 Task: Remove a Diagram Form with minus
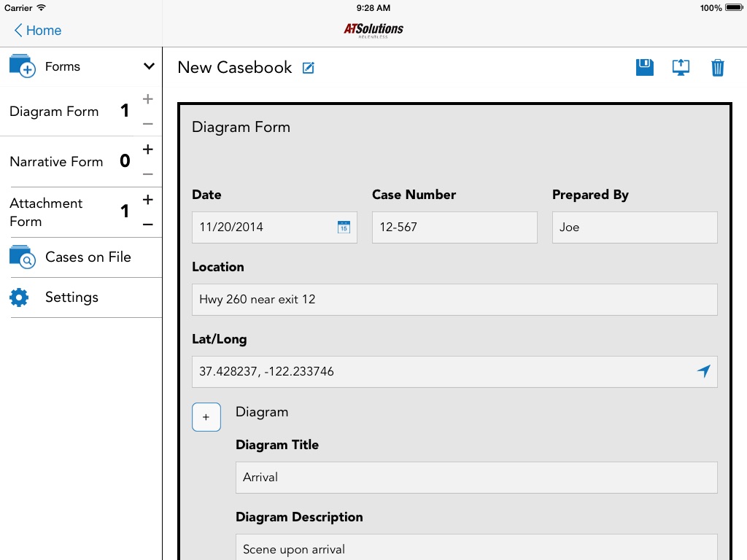(147, 124)
